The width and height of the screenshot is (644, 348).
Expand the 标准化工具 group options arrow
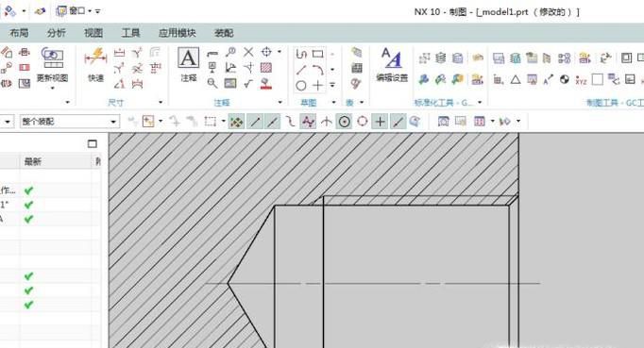[x=480, y=102]
